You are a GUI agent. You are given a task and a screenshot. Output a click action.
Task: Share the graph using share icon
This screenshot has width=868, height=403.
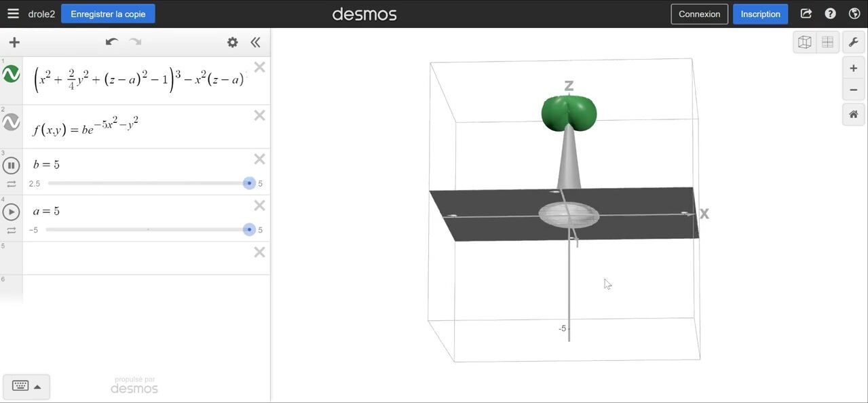(806, 14)
